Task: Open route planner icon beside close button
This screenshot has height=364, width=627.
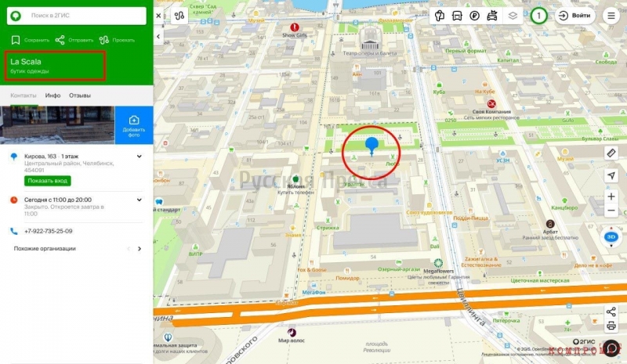Action: [179, 16]
